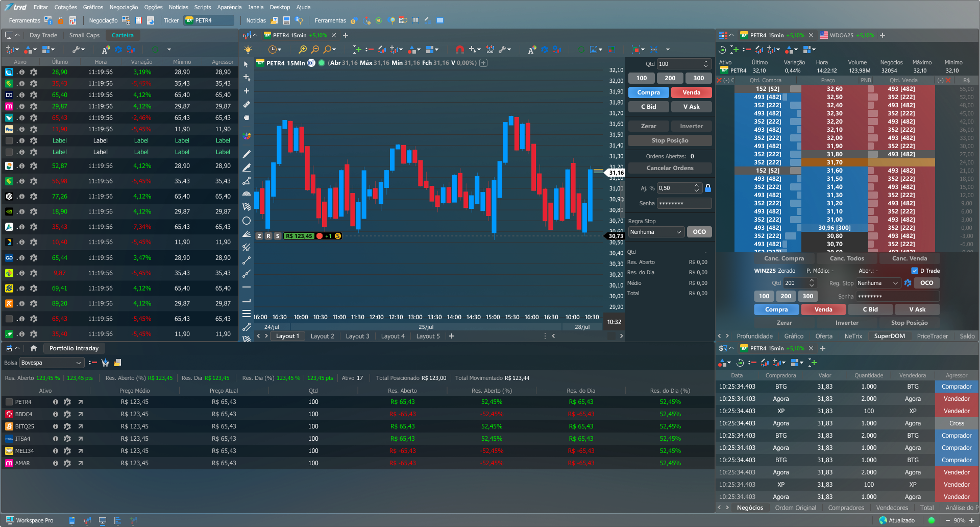Click the Ticker PETR4 input field
Image resolution: width=980 pixels, height=527 pixels.
click(209, 20)
